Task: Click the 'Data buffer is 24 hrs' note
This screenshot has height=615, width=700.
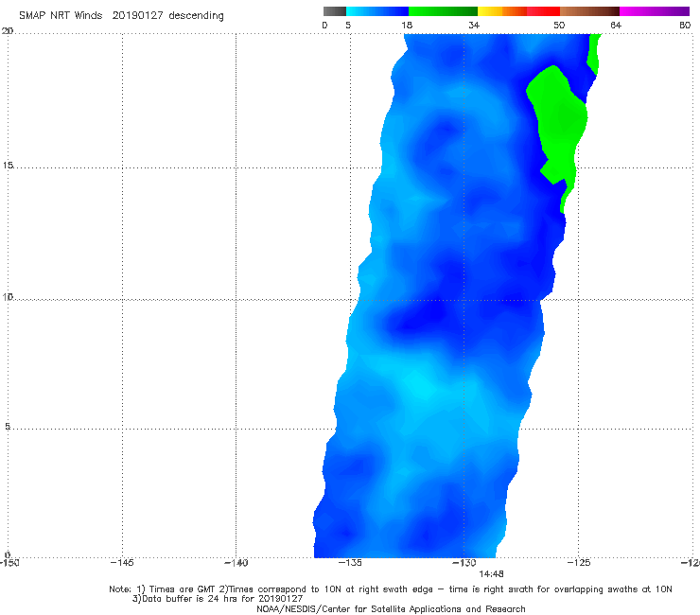Action: pyautogui.click(x=218, y=599)
